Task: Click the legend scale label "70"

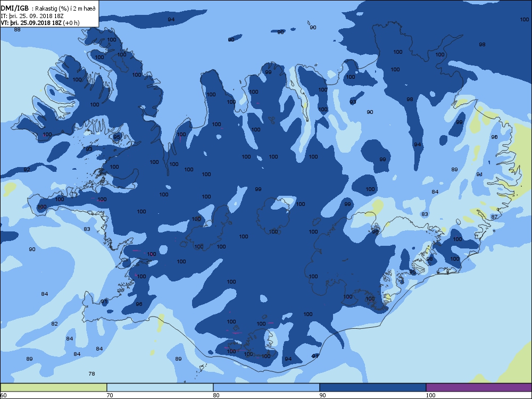Action: (110, 395)
